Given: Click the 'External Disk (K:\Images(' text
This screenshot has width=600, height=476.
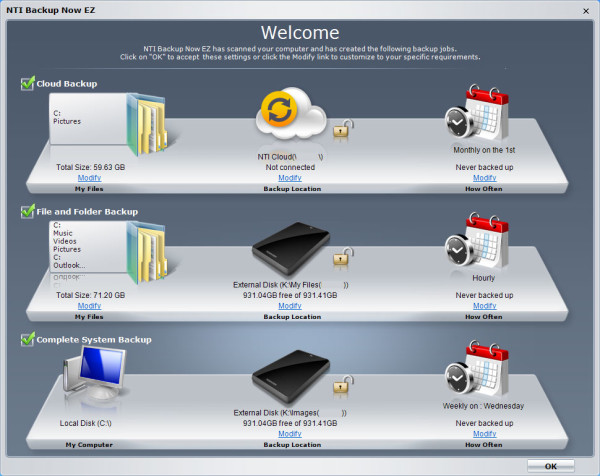Looking at the screenshot, I should 276,413.
